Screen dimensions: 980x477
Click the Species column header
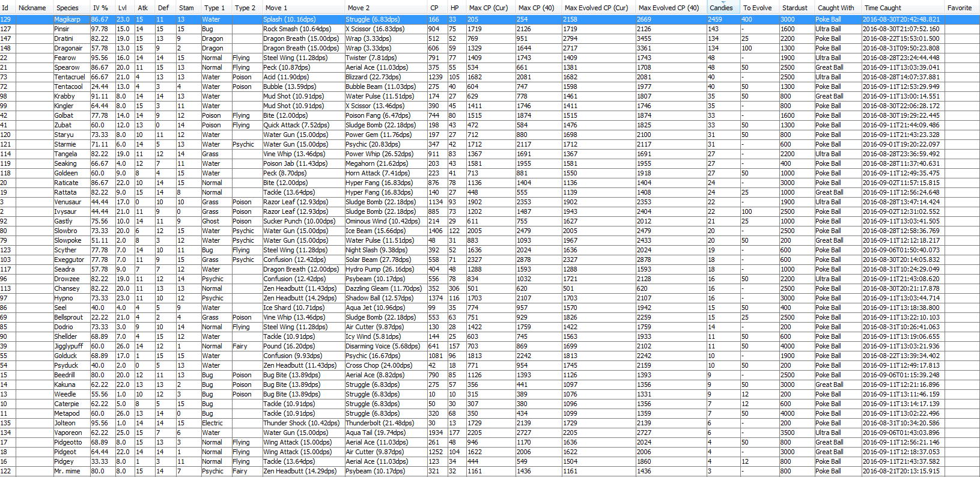(71, 8)
